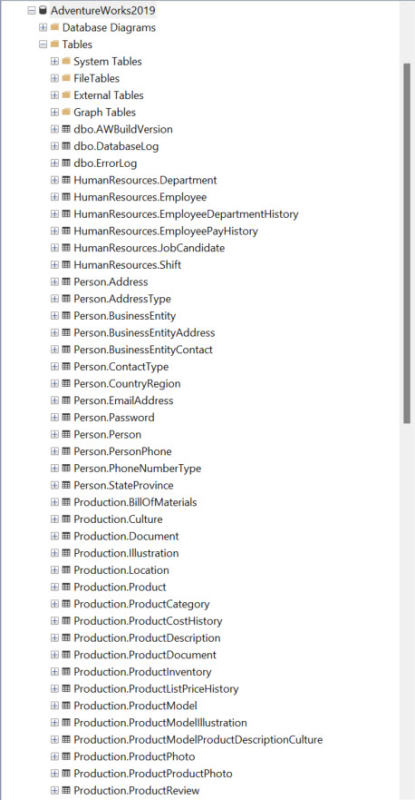Expand the Production.BillOfMaterials table node
Viewport: 415px width, 800px height.
click(x=55, y=502)
